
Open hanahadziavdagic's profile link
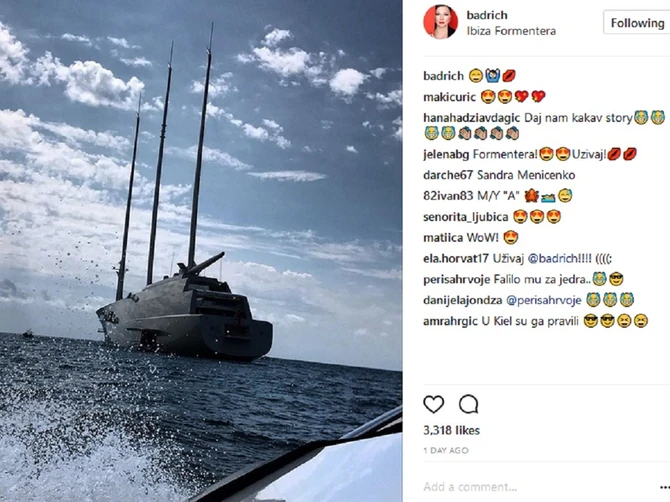click(x=471, y=117)
